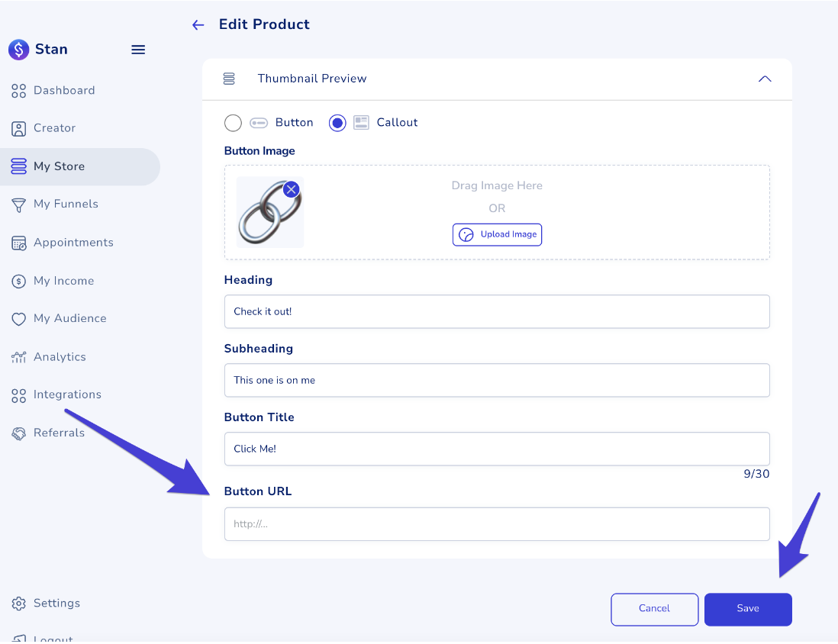838x644 pixels.
Task: Remove the chain-link image via the X
Action: point(291,189)
